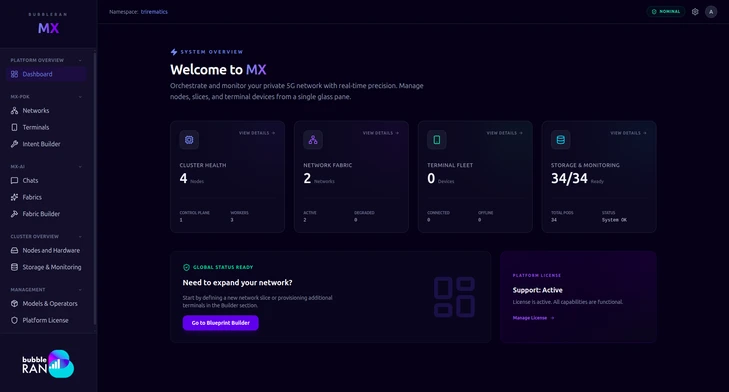Open the Dashboard grid icon in sidebar

[14, 74]
